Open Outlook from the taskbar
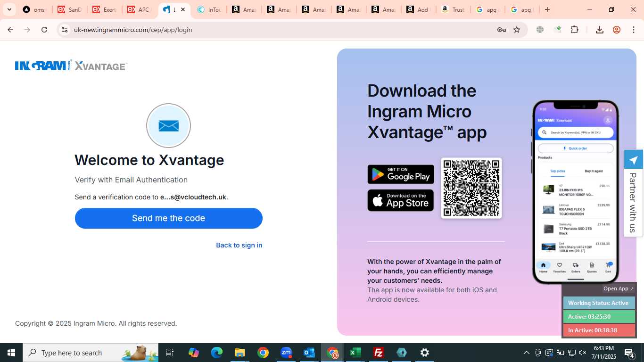Viewport: 644px width, 362px height. [309, 353]
